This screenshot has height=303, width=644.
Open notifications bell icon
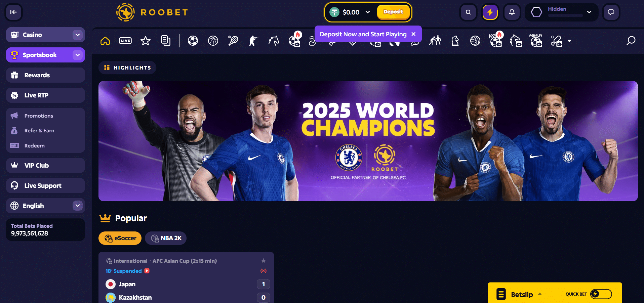[x=512, y=12]
